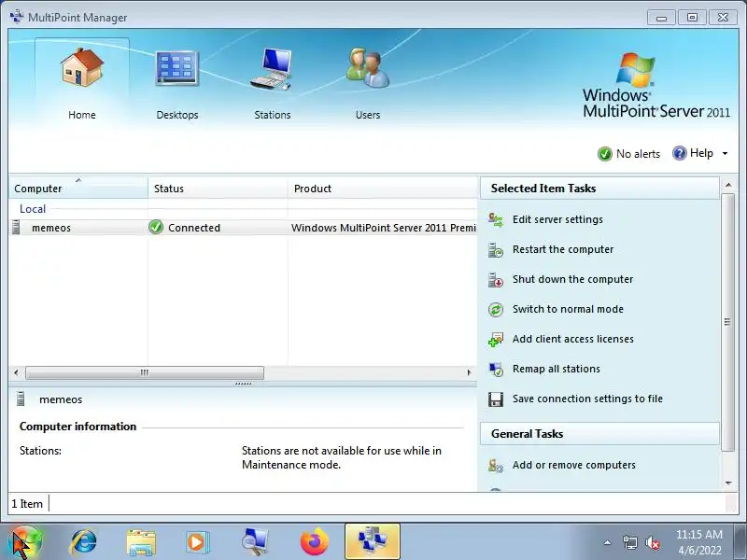This screenshot has height=560, width=747.
Task: Click the Show desktop strip by the clock
Action: [740, 542]
